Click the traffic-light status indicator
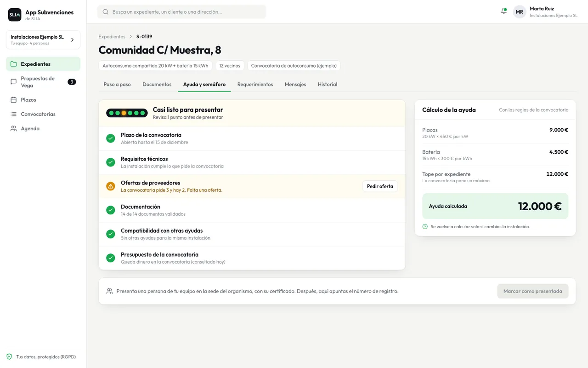Viewport: 588px width, 368px height. pos(127,113)
